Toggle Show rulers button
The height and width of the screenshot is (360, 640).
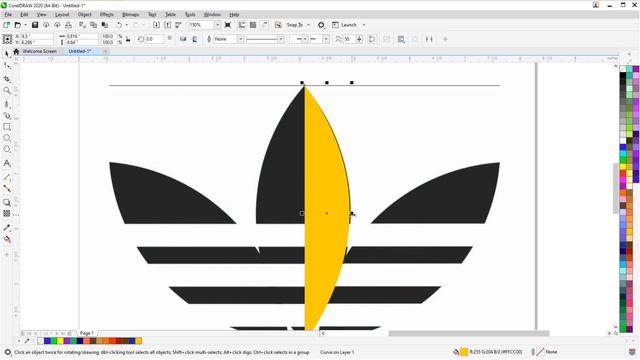click(242, 25)
